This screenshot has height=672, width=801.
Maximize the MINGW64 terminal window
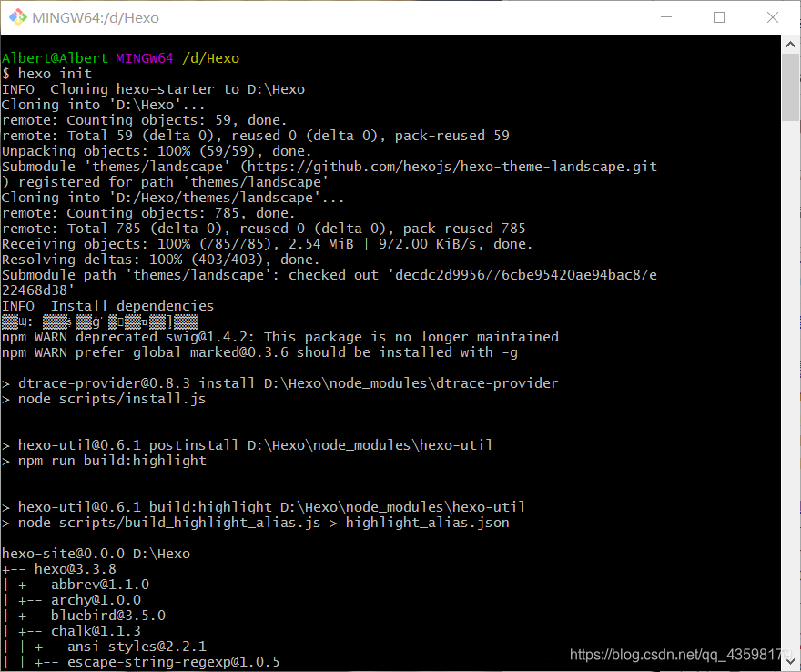point(719,17)
